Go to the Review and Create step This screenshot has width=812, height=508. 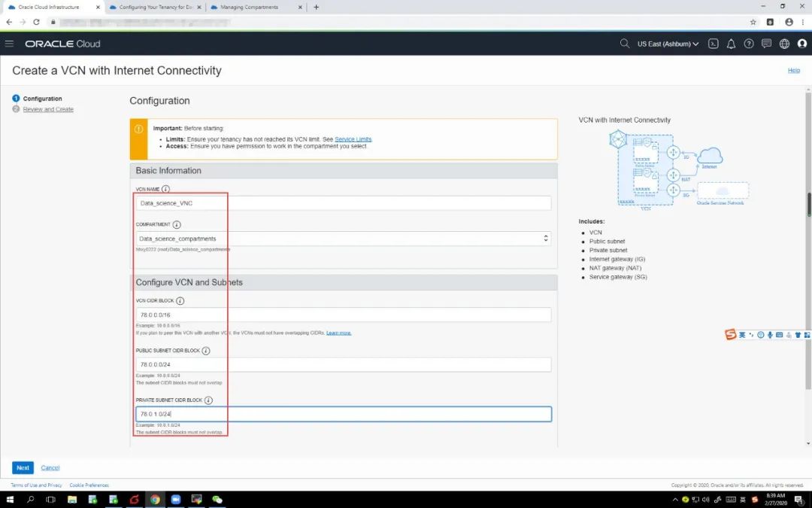pyautogui.click(x=48, y=109)
